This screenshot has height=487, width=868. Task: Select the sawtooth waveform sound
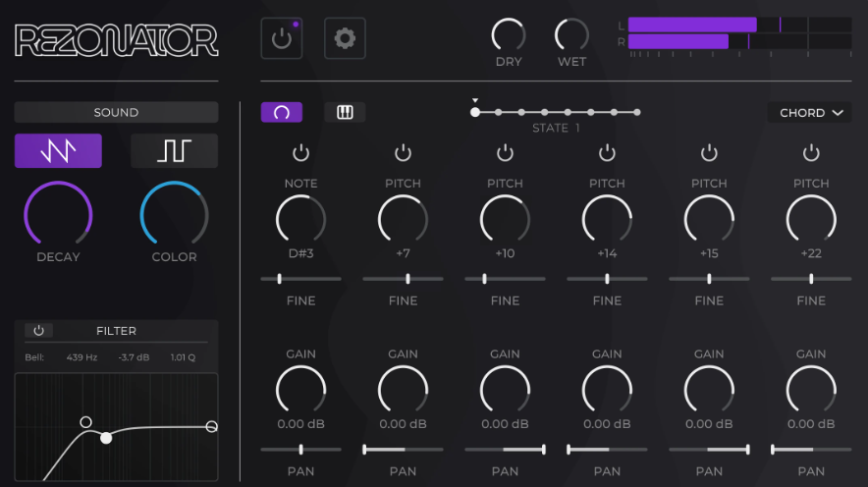pos(58,150)
